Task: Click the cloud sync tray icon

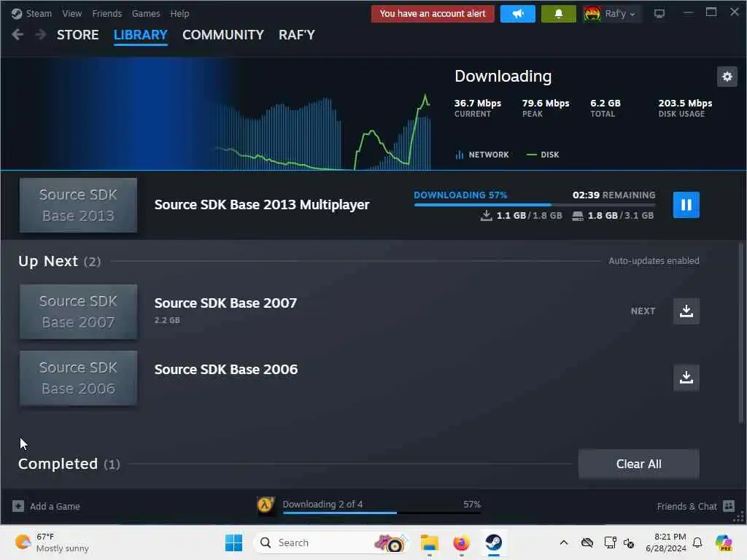Action: [587, 542]
